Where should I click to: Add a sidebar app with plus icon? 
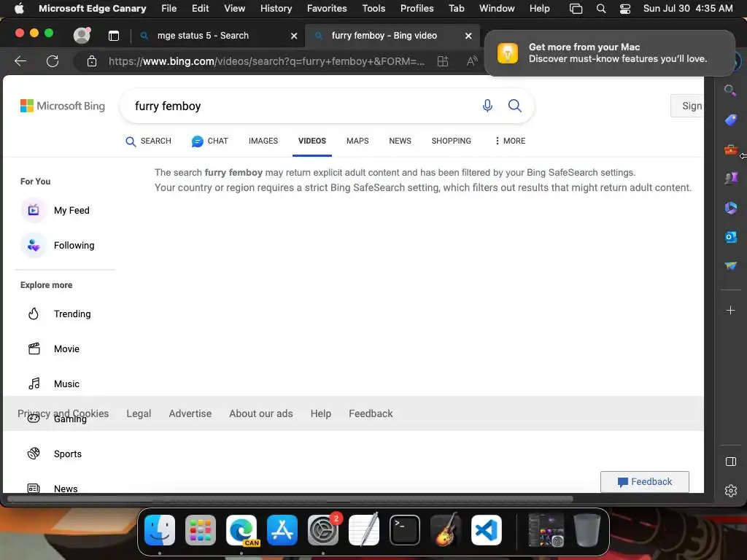730,311
